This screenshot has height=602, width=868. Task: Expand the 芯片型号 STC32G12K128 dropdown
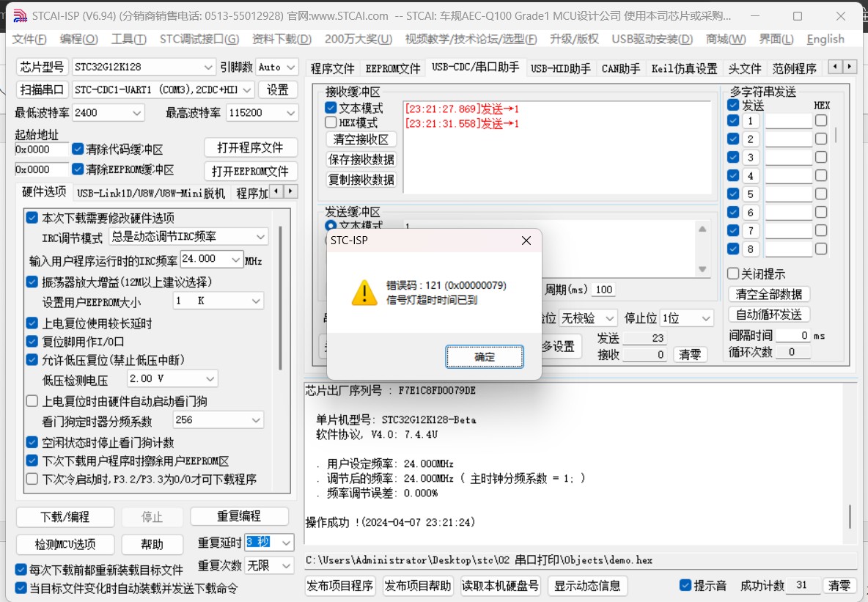coord(208,67)
